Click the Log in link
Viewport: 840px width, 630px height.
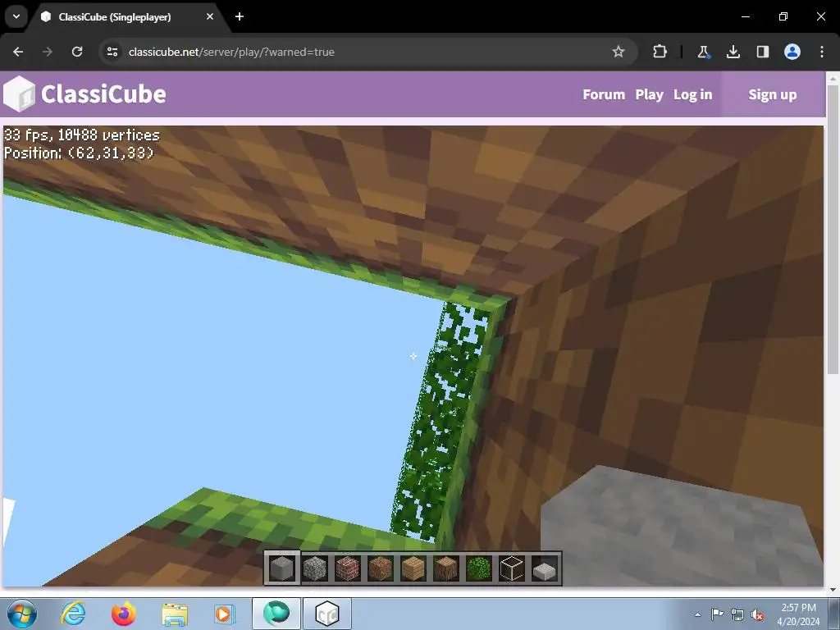[692, 94]
